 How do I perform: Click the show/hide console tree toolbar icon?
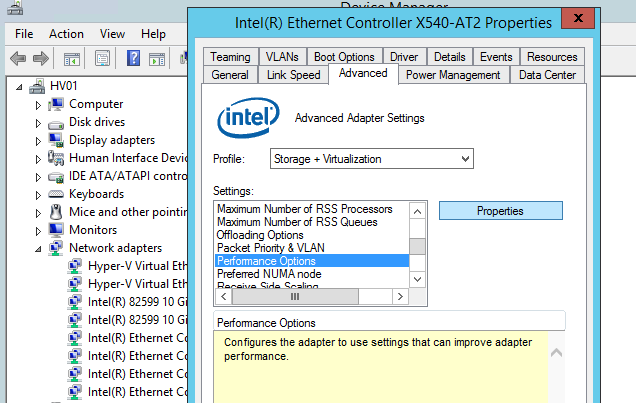point(72,59)
